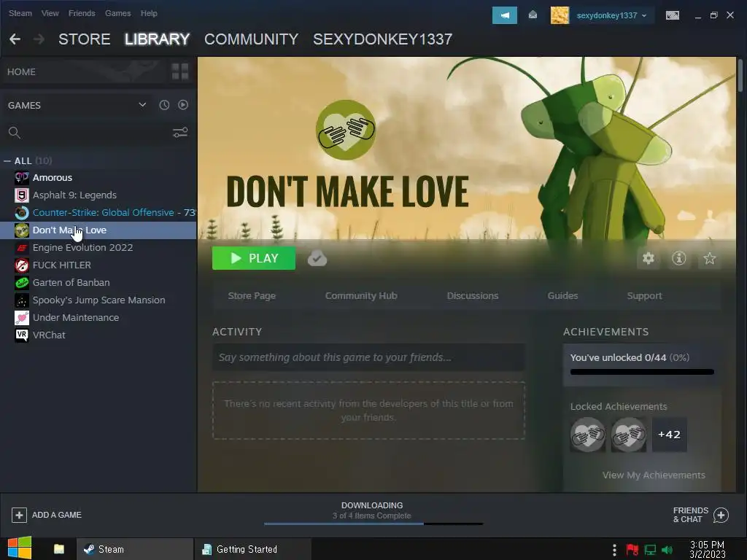Click the Garten of Banban game icon
The width and height of the screenshot is (747, 560).
[21, 282]
